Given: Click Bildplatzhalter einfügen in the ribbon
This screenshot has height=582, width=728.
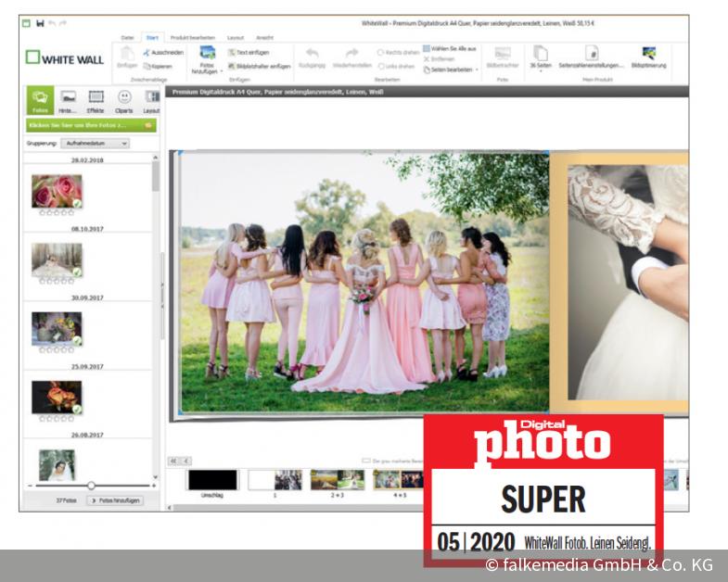Looking at the screenshot, I should tap(258, 67).
